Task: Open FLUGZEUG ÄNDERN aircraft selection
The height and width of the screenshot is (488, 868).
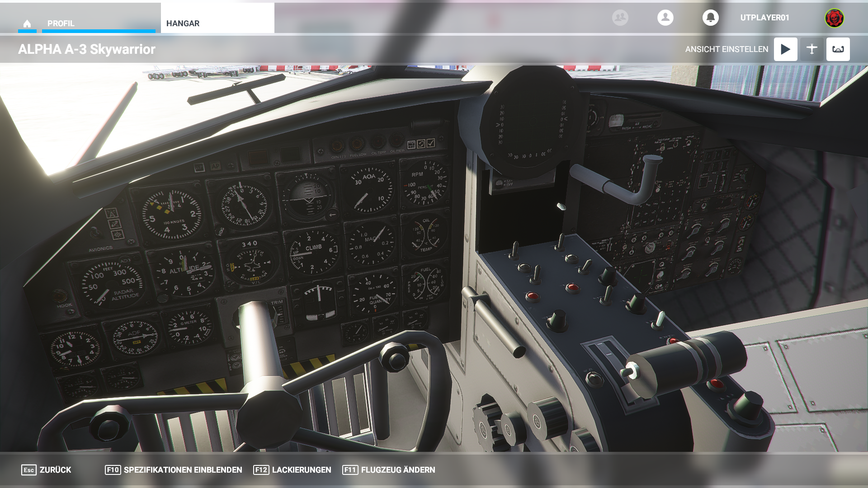Action: coord(398,470)
